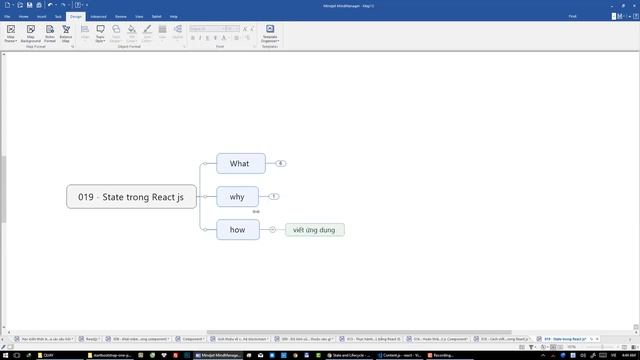Viewport: 640px width, 360px height.
Task: Click the filter icon in status bar
Action: pos(531,347)
